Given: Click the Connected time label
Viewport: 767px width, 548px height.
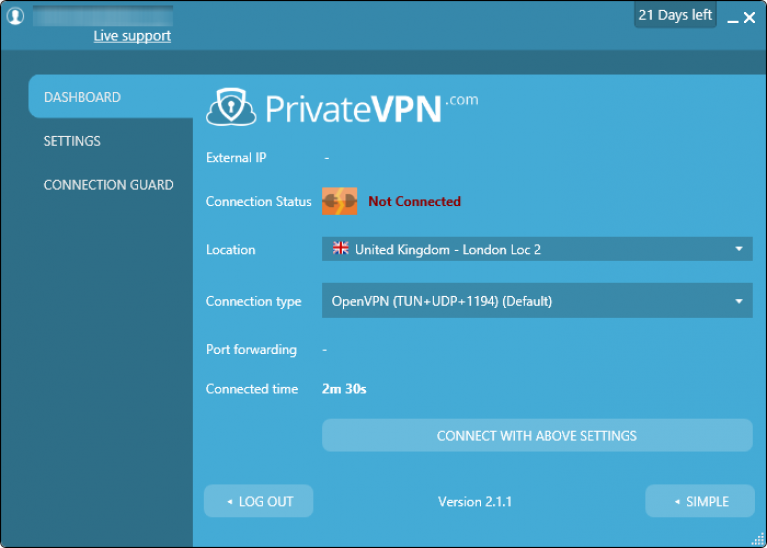Looking at the screenshot, I should (252, 389).
